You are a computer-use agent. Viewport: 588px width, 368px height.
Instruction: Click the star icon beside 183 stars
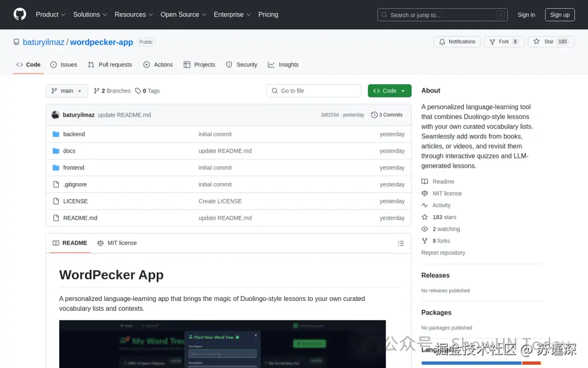tap(425, 217)
